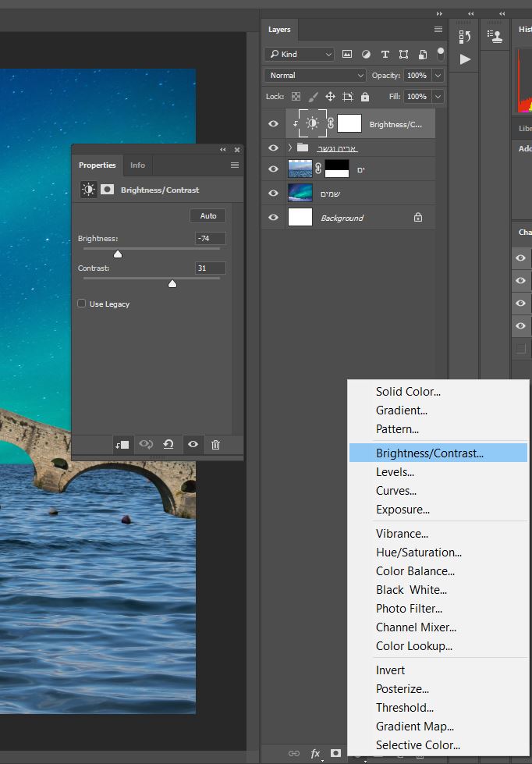The width and height of the screenshot is (532, 764).
Task: Open the blend mode Normal dropdown
Action: tap(314, 76)
